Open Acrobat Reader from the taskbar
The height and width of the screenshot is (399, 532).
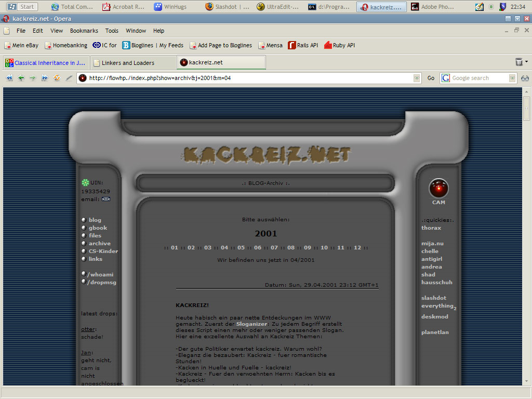(124, 7)
